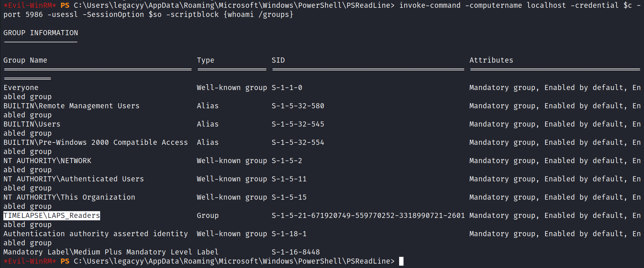Image resolution: width=644 pixels, height=268 pixels.
Task: Click the Group Name column header
Action: point(25,60)
